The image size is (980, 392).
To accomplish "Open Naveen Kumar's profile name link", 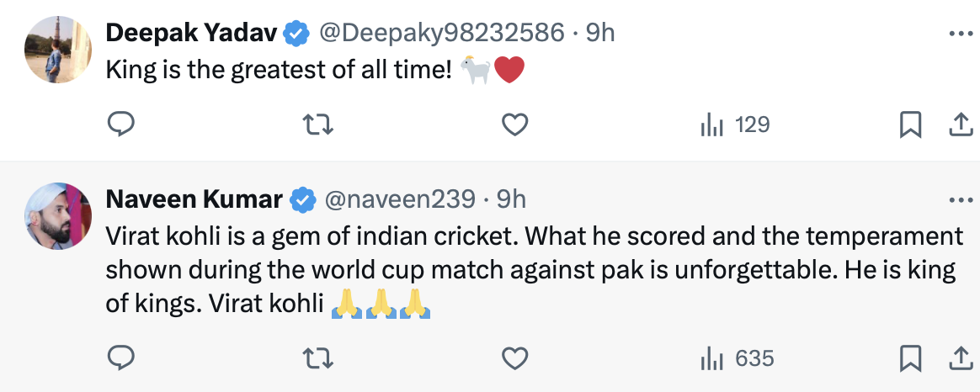I will click(x=194, y=199).
